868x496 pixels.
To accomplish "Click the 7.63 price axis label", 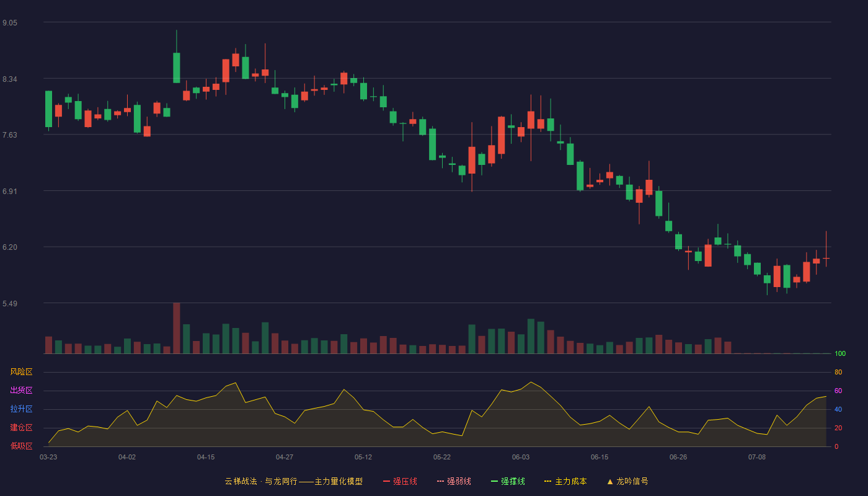I will tap(10, 135).
